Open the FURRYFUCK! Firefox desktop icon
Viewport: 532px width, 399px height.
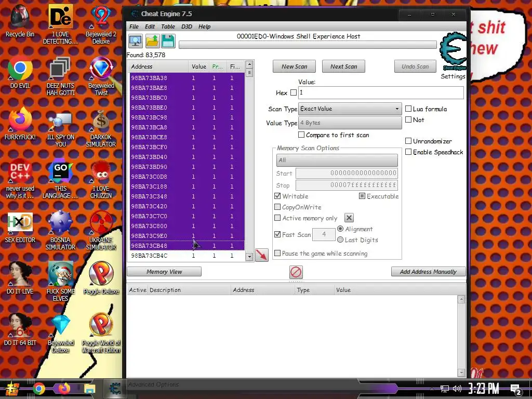pyautogui.click(x=20, y=124)
